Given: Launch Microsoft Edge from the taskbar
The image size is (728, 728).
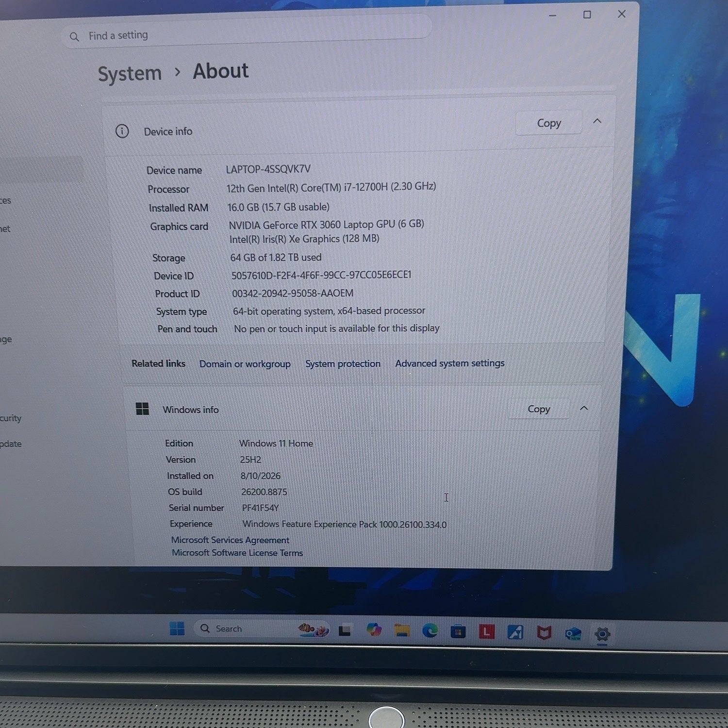Looking at the screenshot, I should click(430, 630).
